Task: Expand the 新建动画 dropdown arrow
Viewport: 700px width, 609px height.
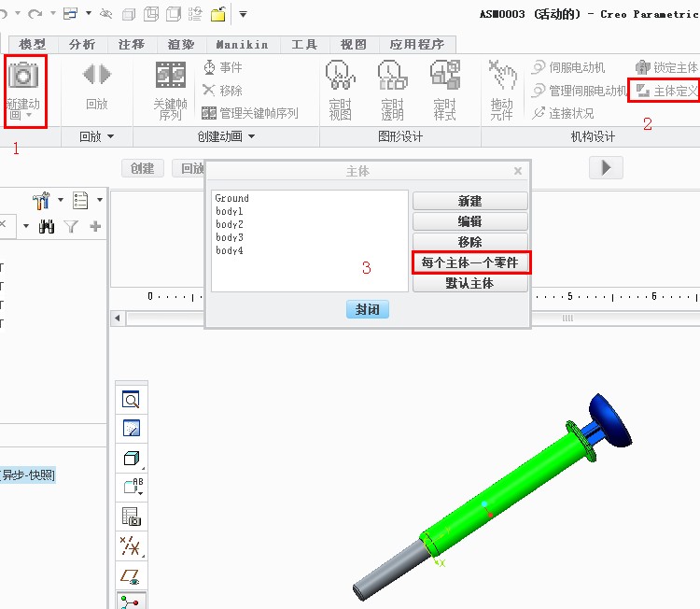Action: [x=29, y=115]
